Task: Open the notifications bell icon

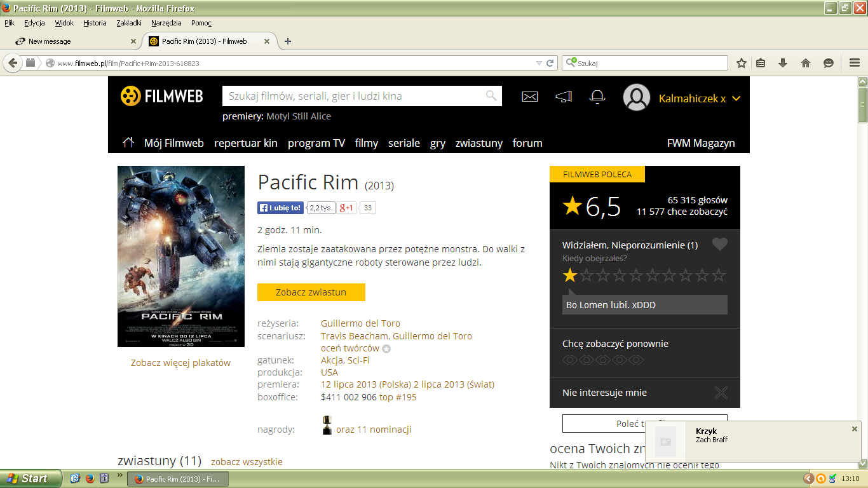Action: pyautogui.click(x=597, y=97)
